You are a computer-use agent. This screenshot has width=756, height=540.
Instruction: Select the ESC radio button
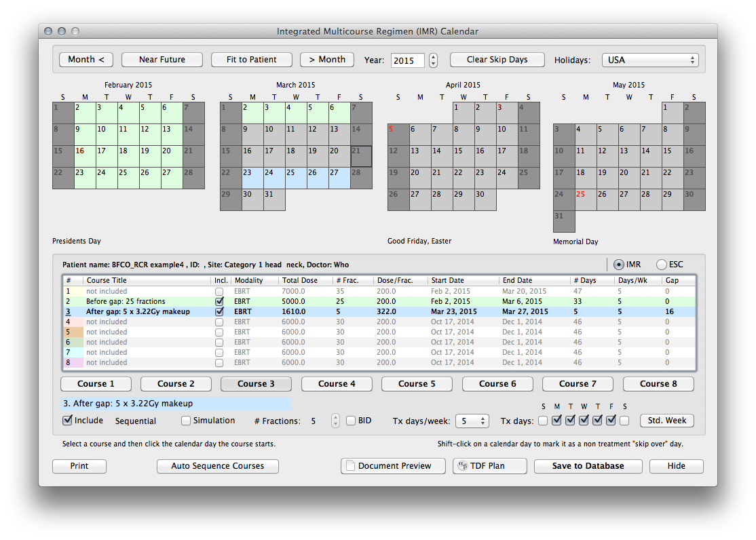point(661,265)
